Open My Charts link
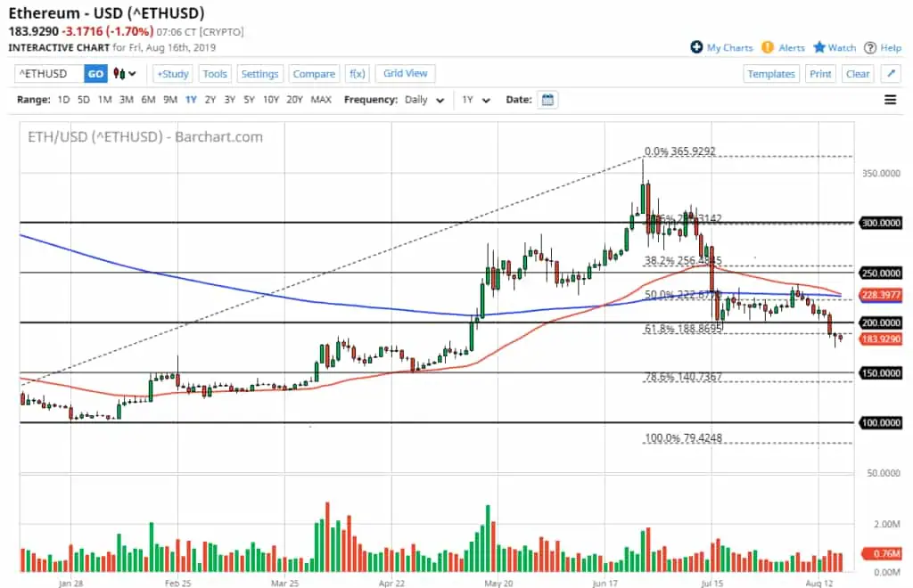 click(729, 48)
